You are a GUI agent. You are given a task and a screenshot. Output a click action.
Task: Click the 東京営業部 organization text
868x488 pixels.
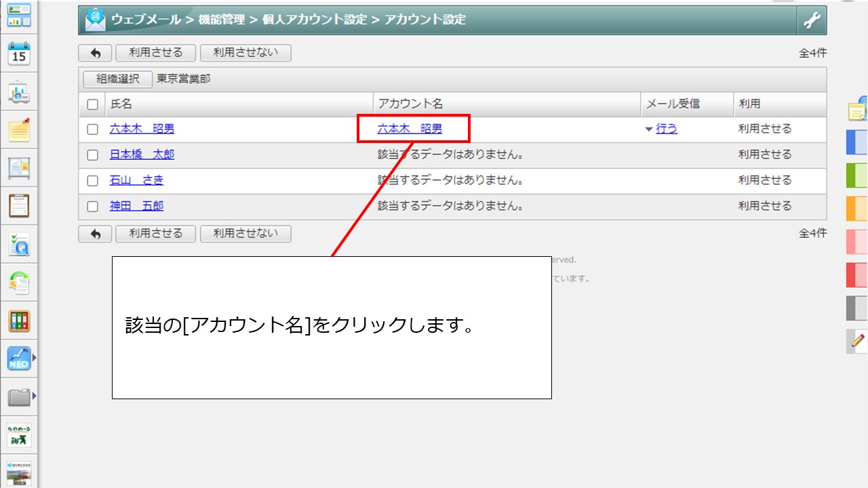point(184,79)
